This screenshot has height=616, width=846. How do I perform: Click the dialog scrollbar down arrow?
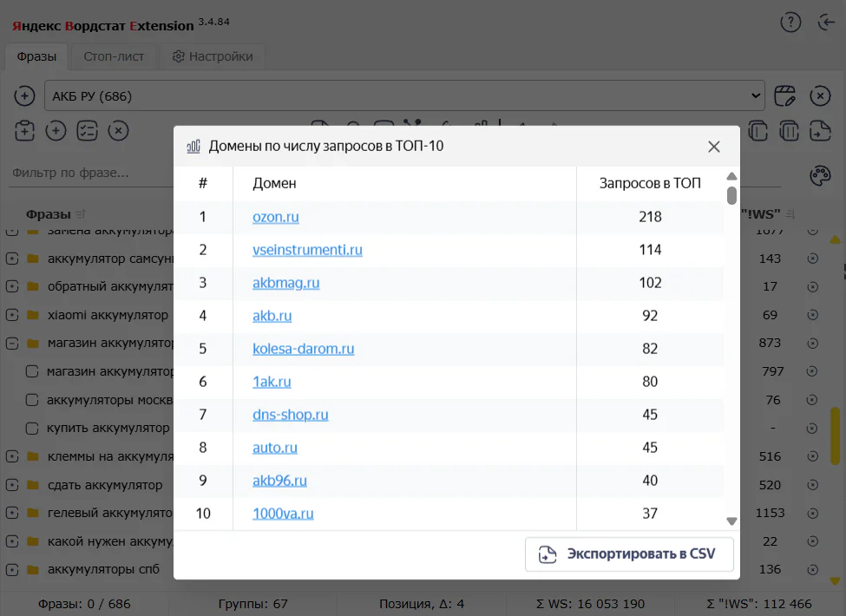(731, 521)
